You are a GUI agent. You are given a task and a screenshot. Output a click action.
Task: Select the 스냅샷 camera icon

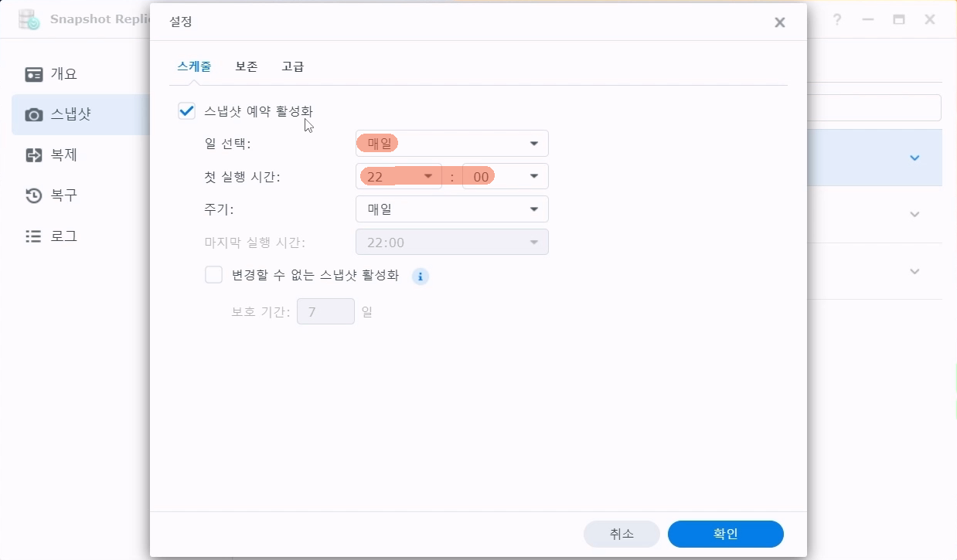pos(34,115)
